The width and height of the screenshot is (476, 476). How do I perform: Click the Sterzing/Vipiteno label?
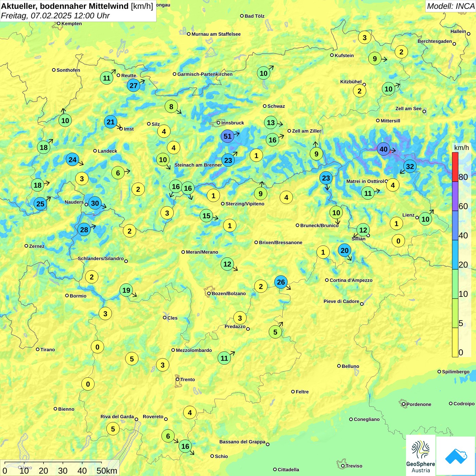click(x=245, y=204)
